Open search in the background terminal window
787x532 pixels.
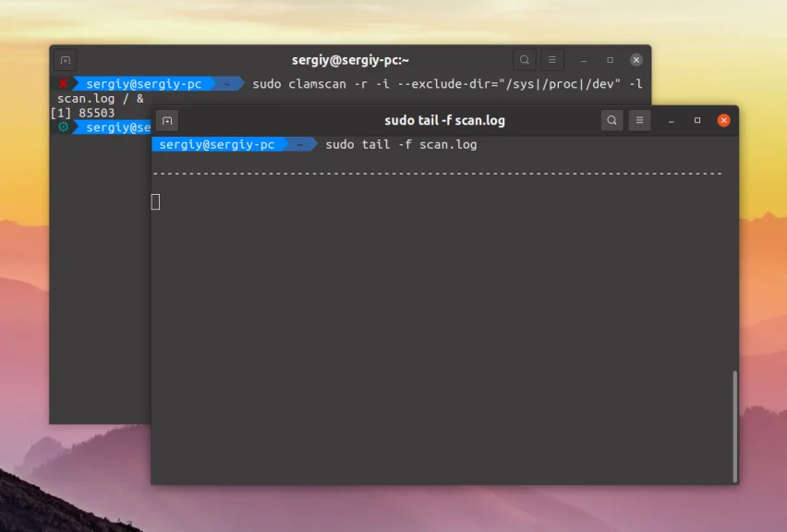[x=524, y=59]
